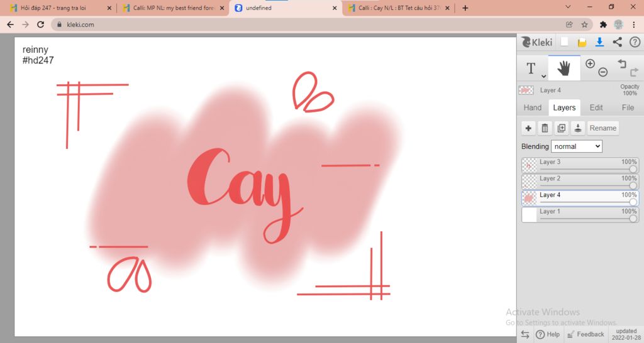This screenshot has height=343, width=644.
Task: Click the current layer preview thumbnail
Action: pos(526,90)
